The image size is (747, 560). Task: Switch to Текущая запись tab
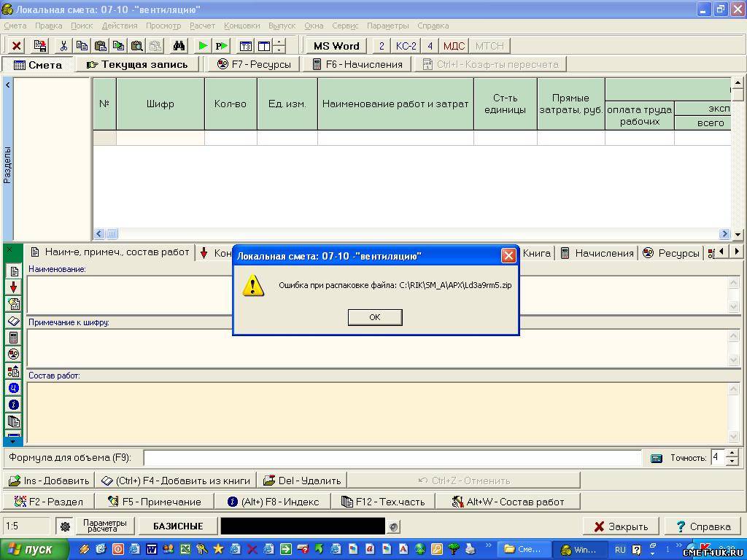(137, 65)
